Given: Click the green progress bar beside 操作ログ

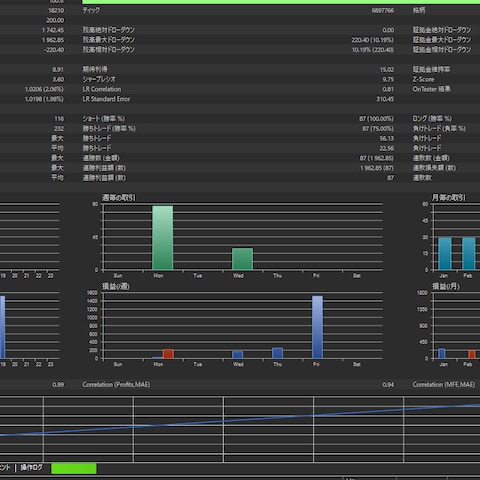Looking at the screenshot, I should [74, 468].
